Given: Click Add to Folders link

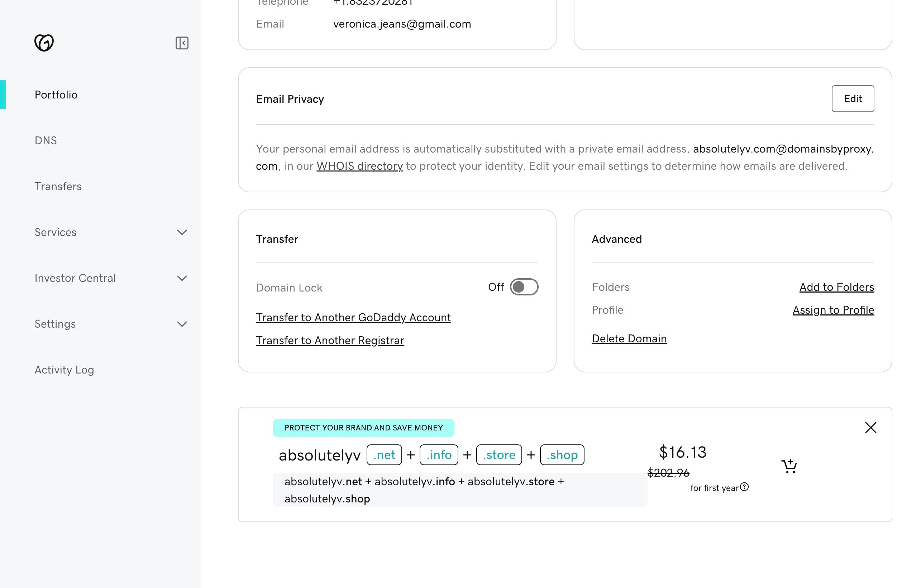Looking at the screenshot, I should pos(836,287).
